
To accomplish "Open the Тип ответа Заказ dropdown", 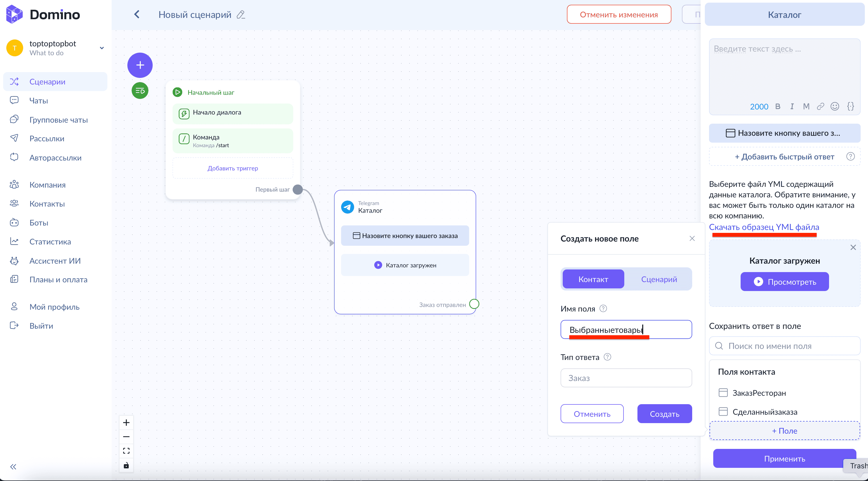I will (x=626, y=378).
